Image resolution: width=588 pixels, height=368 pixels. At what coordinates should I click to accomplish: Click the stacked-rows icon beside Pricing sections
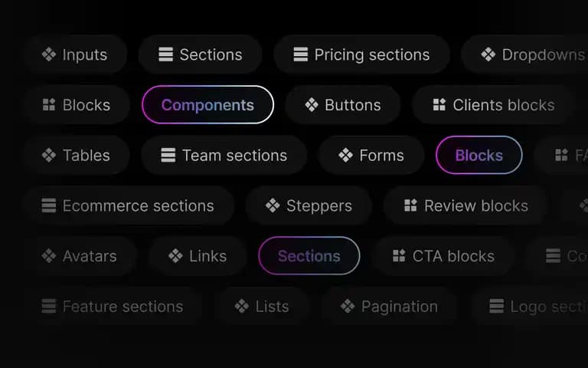pyautogui.click(x=300, y=54)
